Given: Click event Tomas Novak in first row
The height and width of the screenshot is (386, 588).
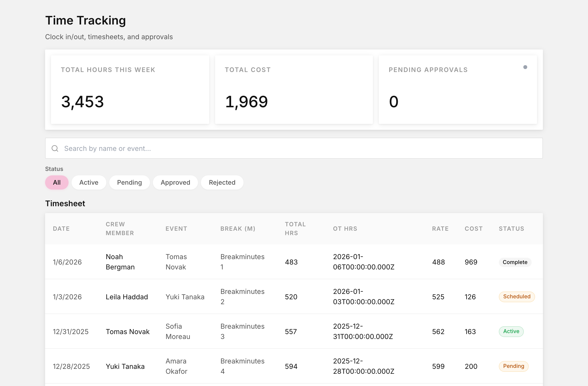Looking at the screenshot, I should click(x=176, y=262).
